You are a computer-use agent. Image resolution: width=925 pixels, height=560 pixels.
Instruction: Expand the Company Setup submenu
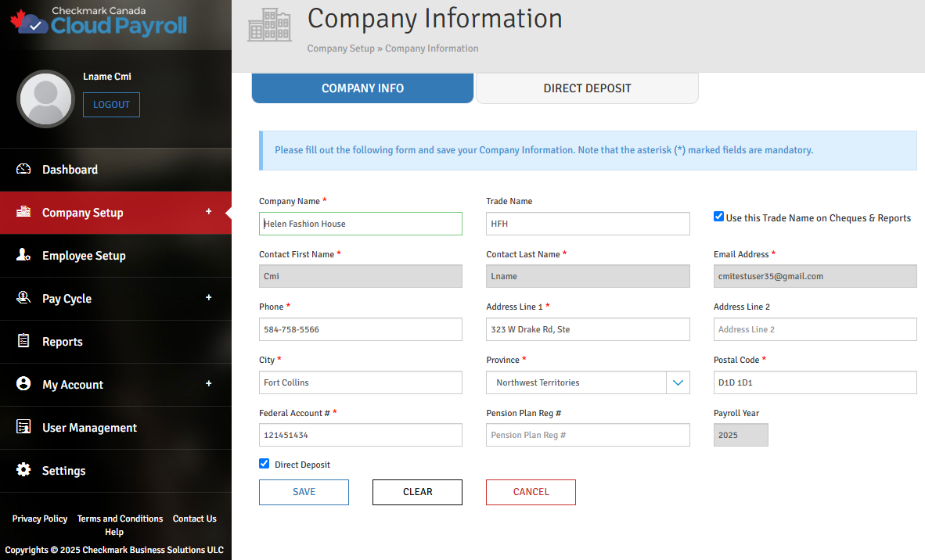pos(208,212)
